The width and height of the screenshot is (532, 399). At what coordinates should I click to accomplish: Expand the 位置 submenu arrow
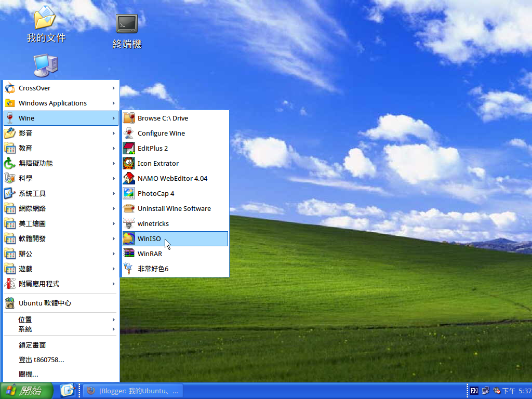point(114,320)
